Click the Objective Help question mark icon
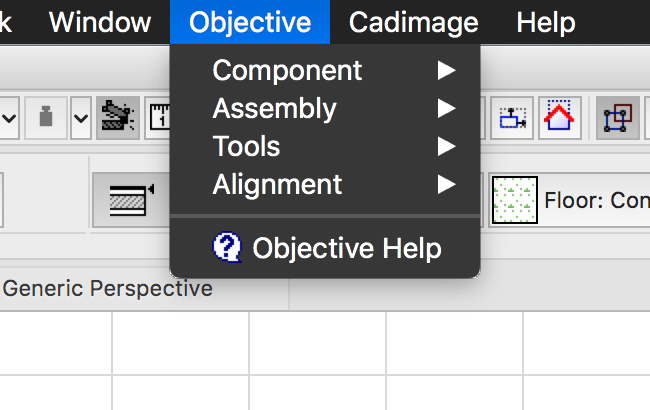Image resolution: width=650 pixels, height=410 pixels. click(x=228, y=248)
